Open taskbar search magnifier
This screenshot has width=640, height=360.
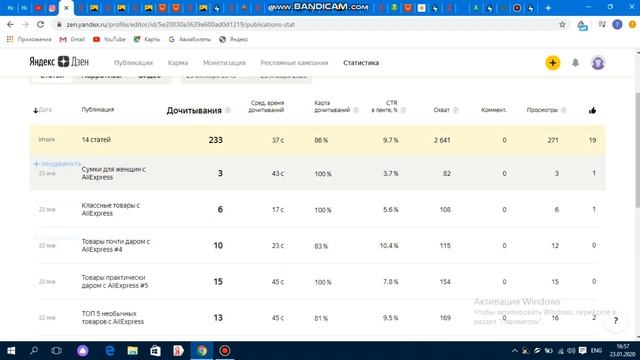tap(34, 351)
